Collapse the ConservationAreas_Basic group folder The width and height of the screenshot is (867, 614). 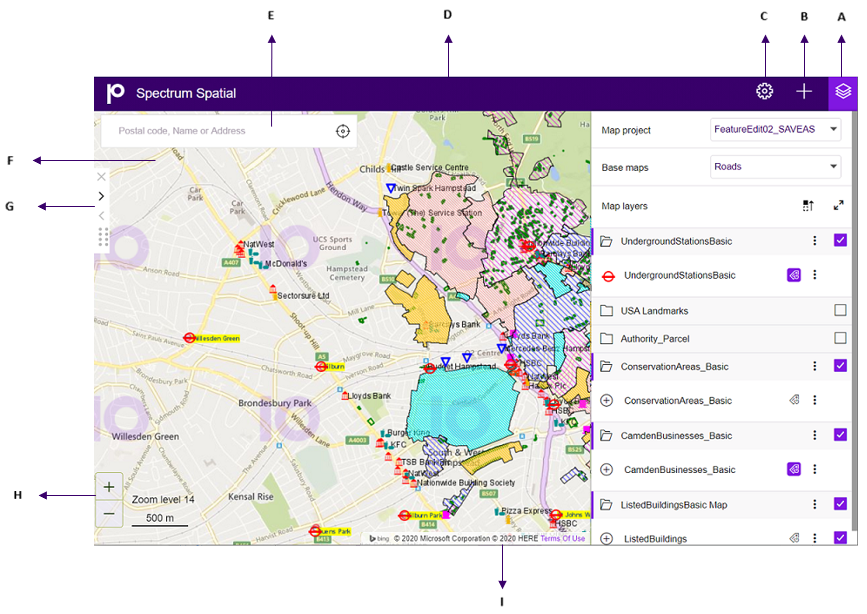[606, 367]
